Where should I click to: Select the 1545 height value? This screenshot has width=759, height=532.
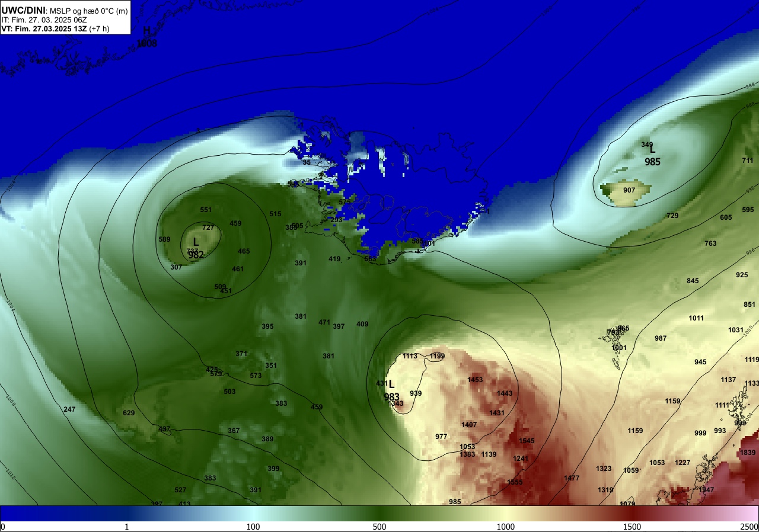click(527, 441)
